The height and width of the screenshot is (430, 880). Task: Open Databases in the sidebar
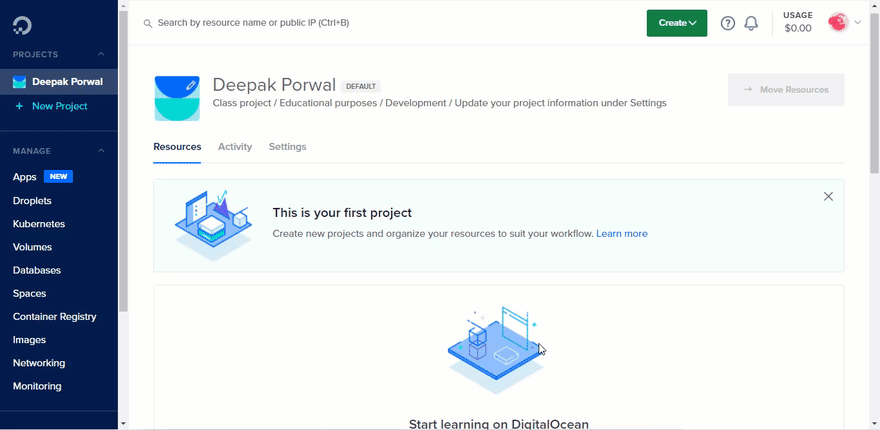pos(36,270)
